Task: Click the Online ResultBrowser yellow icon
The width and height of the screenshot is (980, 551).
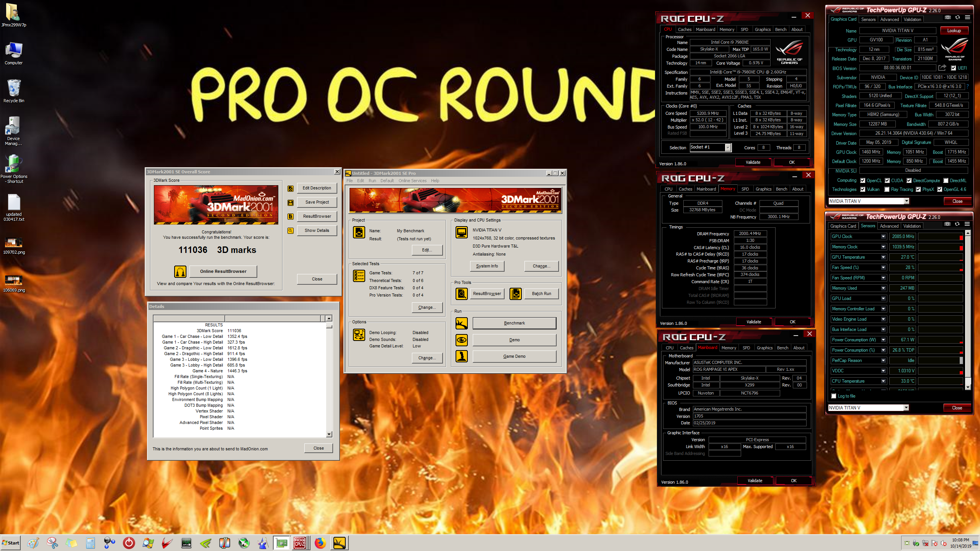Action: [x=180, y=272]
